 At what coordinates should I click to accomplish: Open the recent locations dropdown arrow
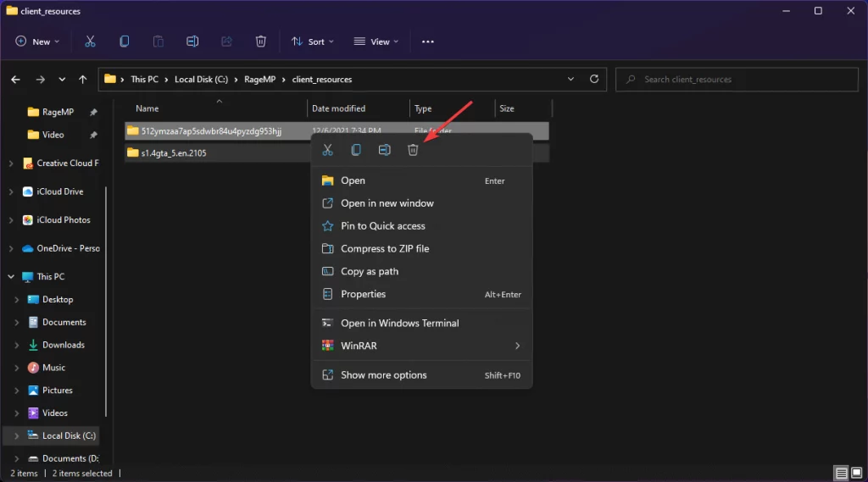tap(62, 80)
